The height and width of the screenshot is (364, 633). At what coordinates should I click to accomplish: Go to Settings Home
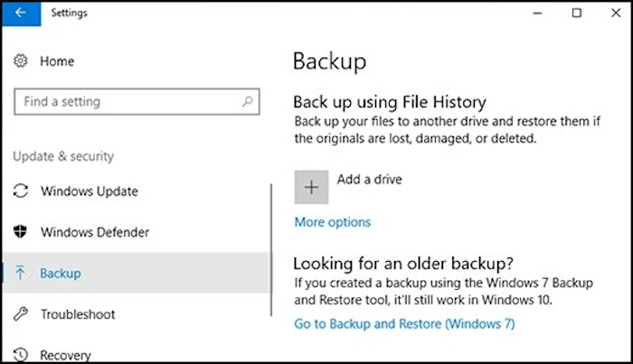[56, 61]
